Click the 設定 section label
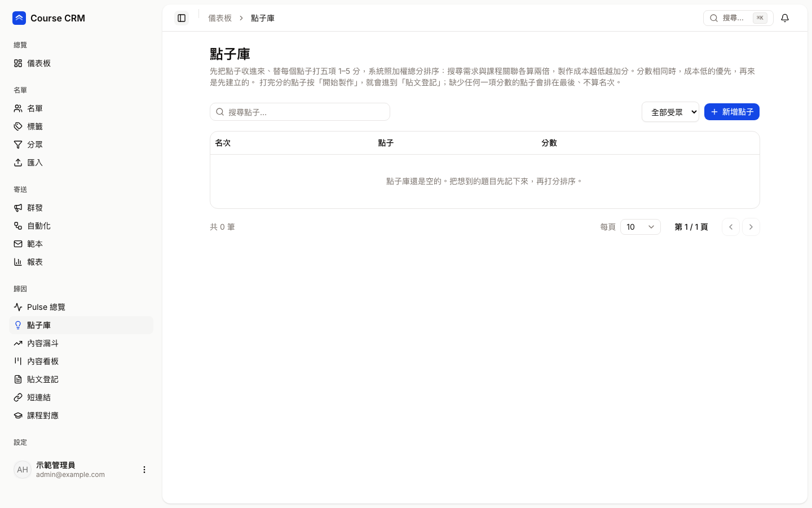The image size is (812, 508). pos(20,443)
